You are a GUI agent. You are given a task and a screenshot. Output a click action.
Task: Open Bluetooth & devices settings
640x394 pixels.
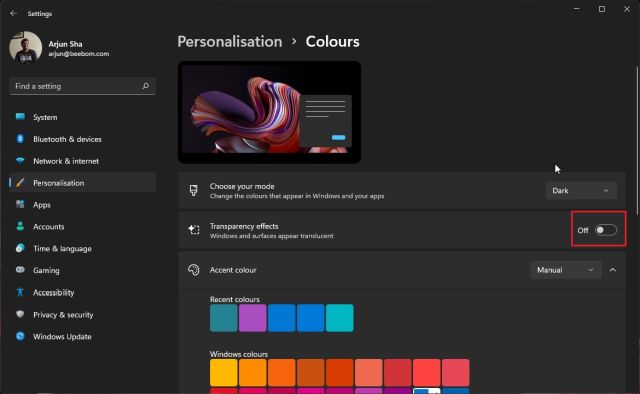click(82, 139)
